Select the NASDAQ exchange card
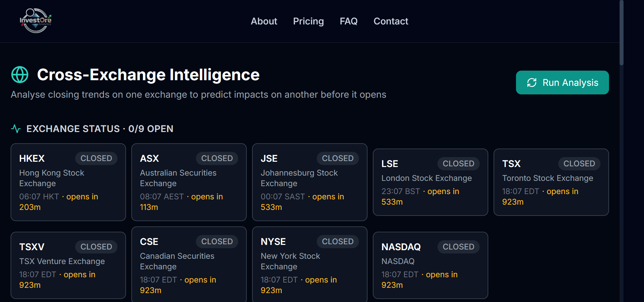This screenshot has height=302, width=644. (431, 265)
